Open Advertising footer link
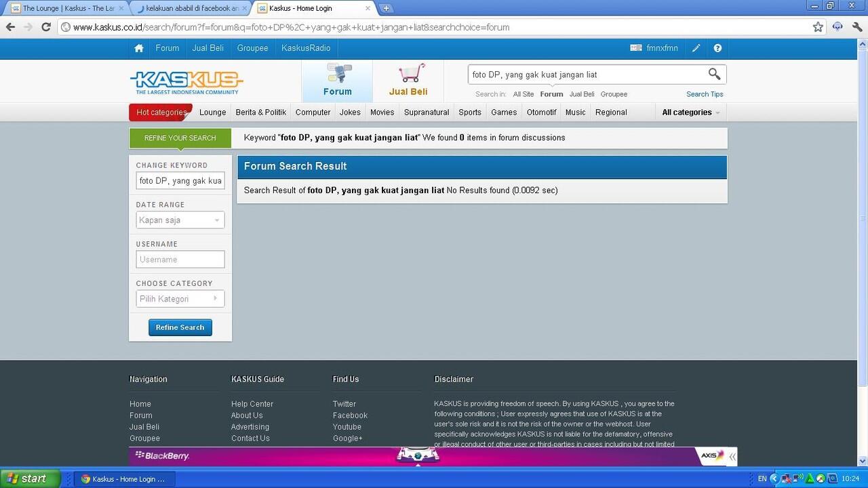 click(x=250, y=427)
